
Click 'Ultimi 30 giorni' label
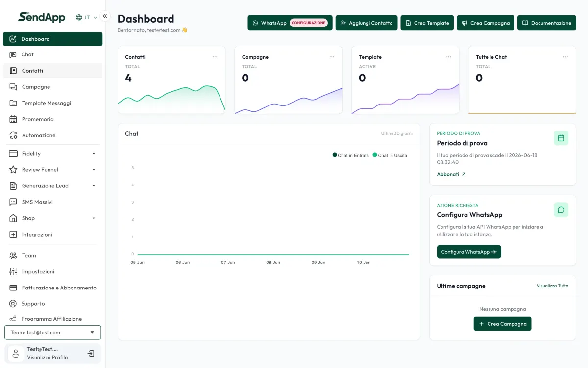tap(397, 133)
